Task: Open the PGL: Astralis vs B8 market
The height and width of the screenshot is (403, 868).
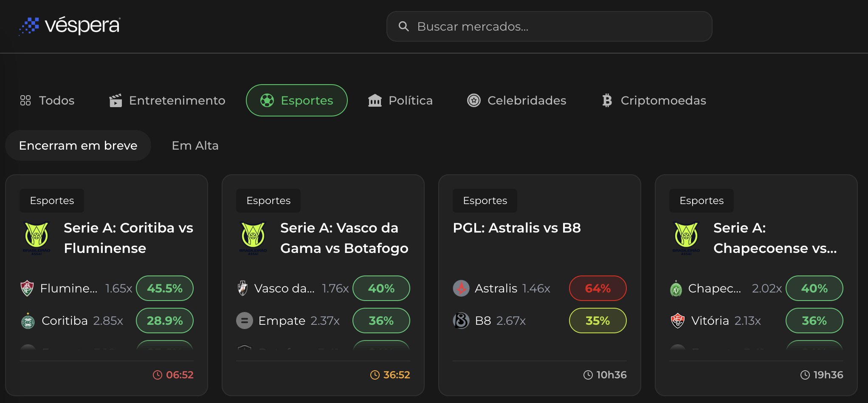Action: click(517, 228)
